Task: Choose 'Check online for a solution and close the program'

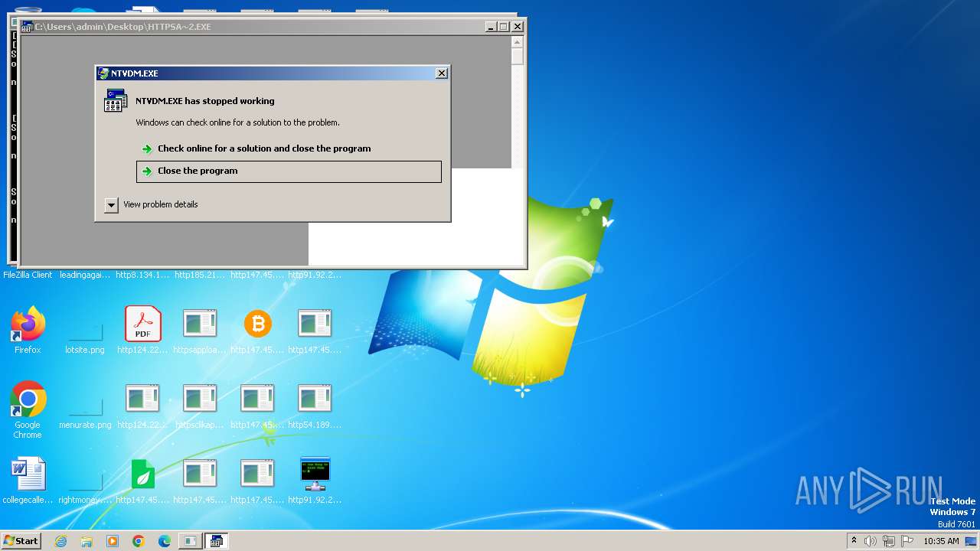Action: (x=289, y=149)
